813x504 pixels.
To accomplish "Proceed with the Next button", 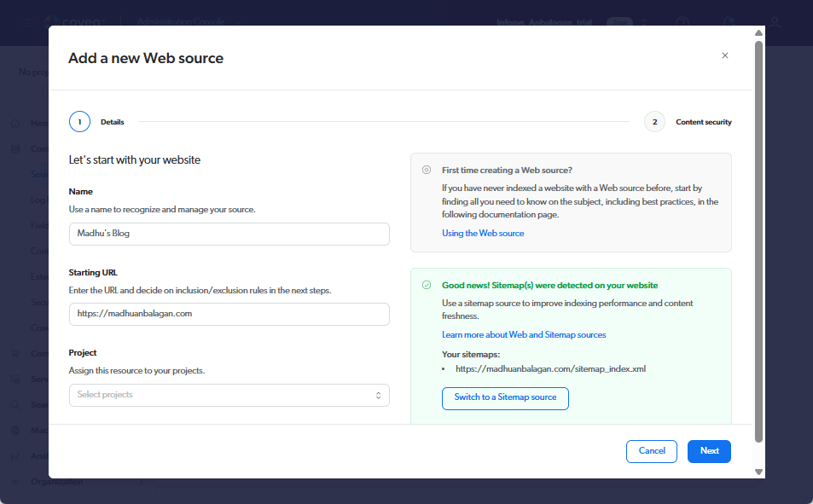I will point(709,451).
